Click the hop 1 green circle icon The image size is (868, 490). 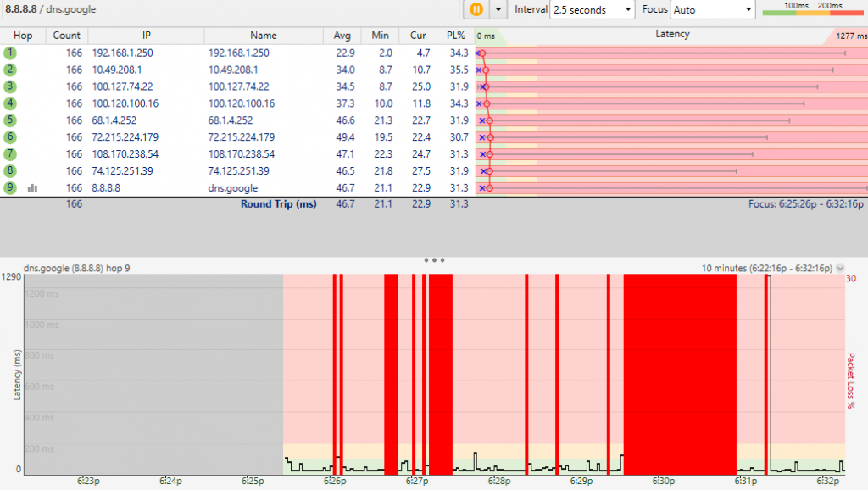coord(10,53)
